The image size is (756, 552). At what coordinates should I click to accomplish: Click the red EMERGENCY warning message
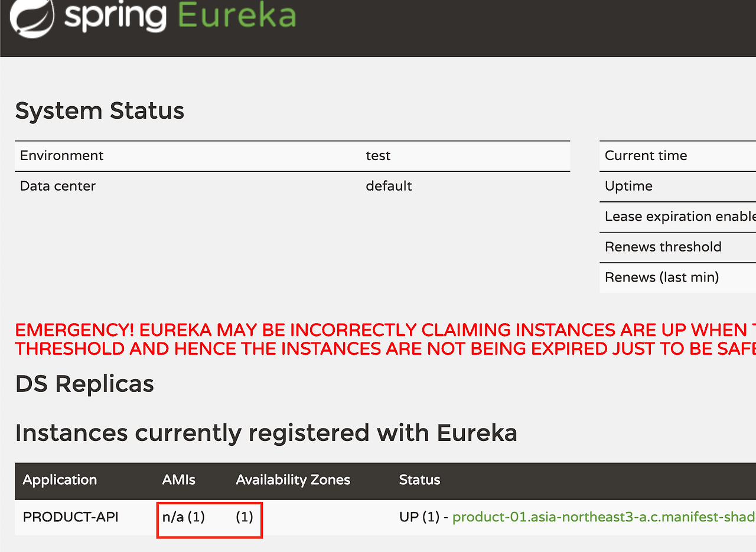386,339
